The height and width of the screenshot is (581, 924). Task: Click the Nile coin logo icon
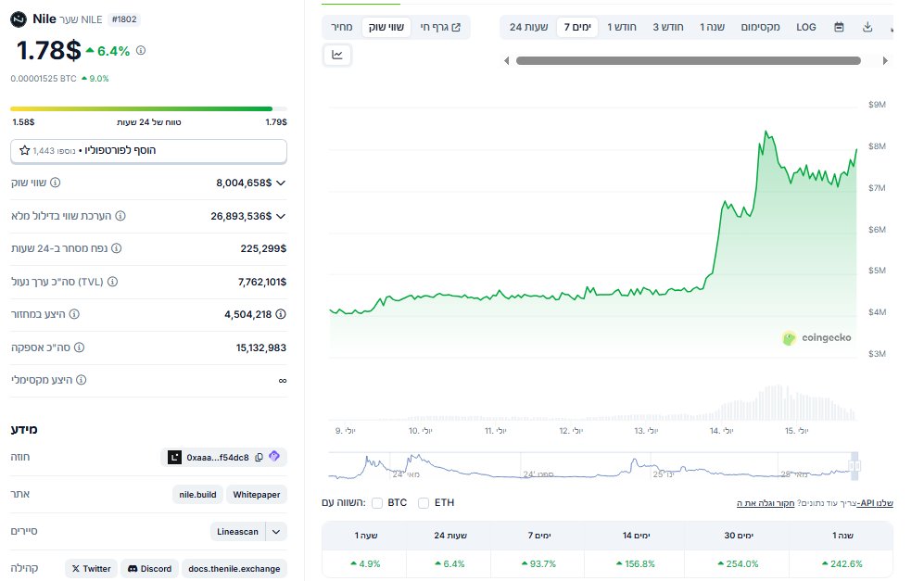[19, 19]
